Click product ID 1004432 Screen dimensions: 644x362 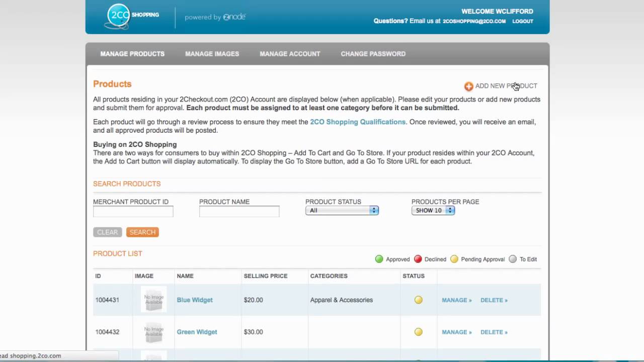(x=107, y=332)
